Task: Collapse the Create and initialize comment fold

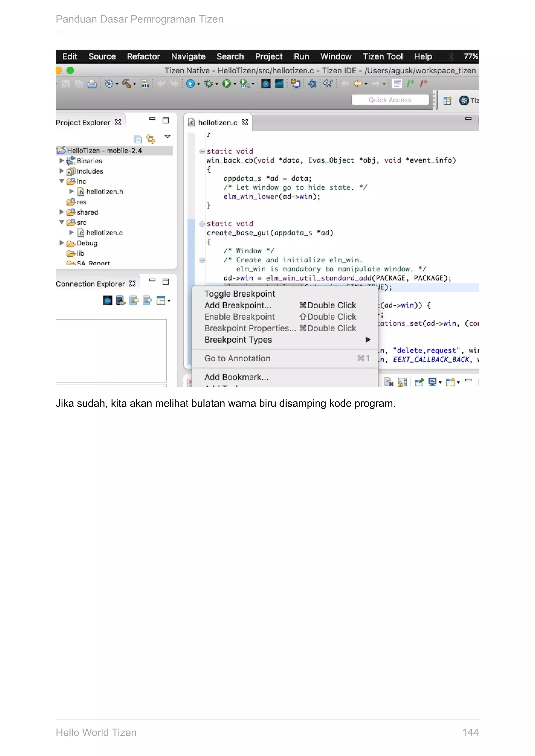Action: pyautogui.click(x=202, y=260)
